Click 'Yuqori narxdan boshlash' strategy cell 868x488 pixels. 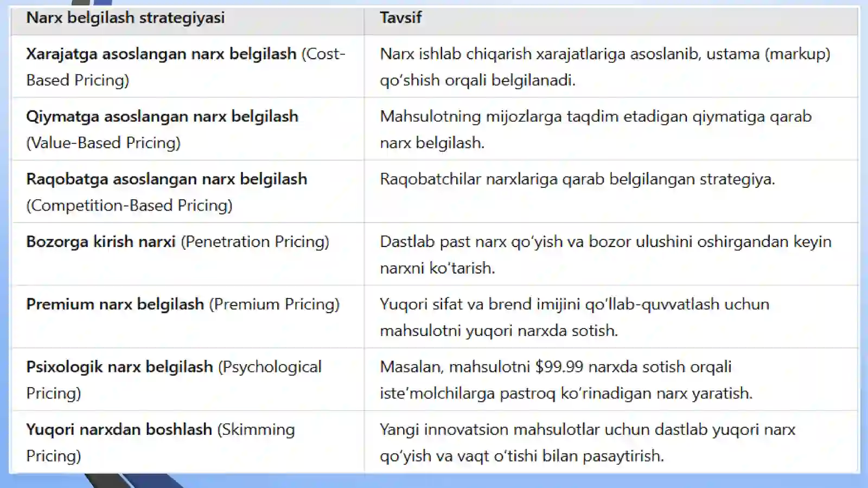tap(187, 442)
